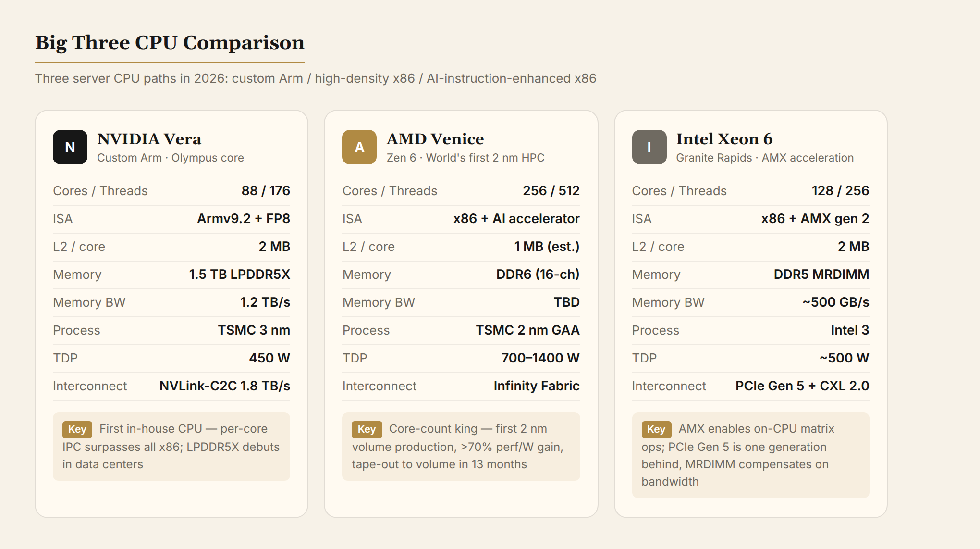
Task: Click "Memory BW" label in Intel Xeon 6 card
Action: 668,302
